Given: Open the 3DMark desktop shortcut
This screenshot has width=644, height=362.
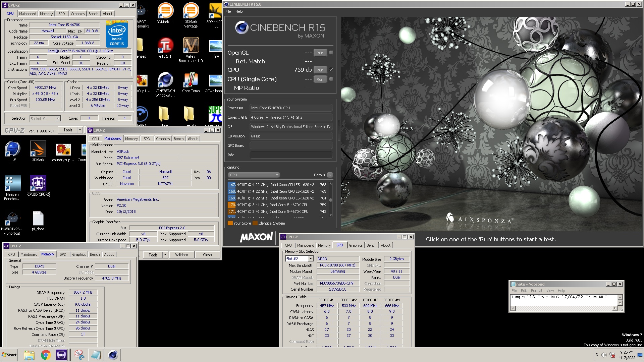Looking at the screenshot, I should 38,151.
